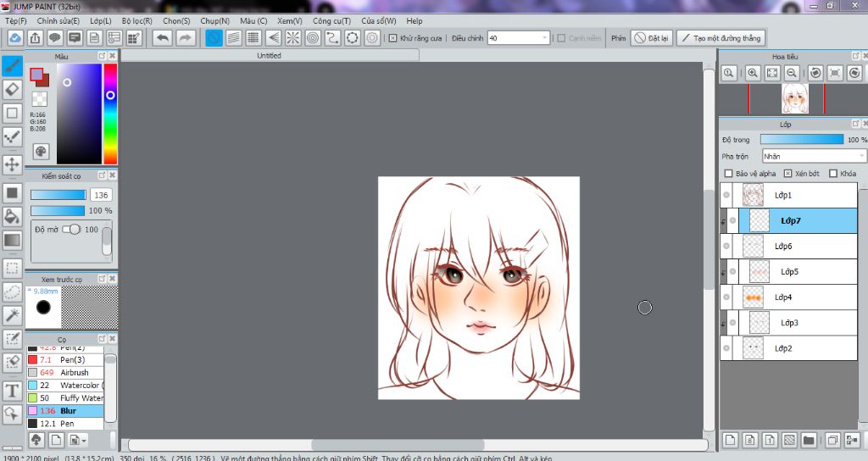Enable curve snap guide
This screenshot has height=461, width=868.
tap(332, 38)
